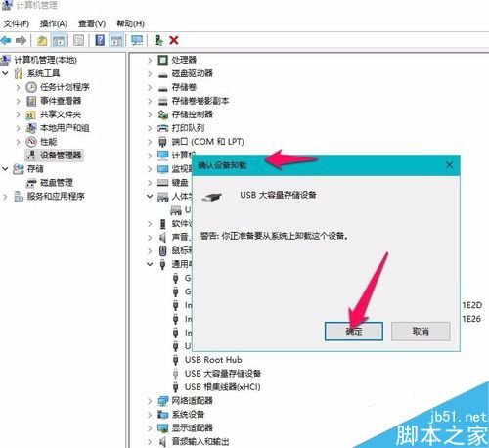Click the 存储卷卷影副本 icon
The image size is (489, 448).
pyautogui.click(x=162, y=102)
